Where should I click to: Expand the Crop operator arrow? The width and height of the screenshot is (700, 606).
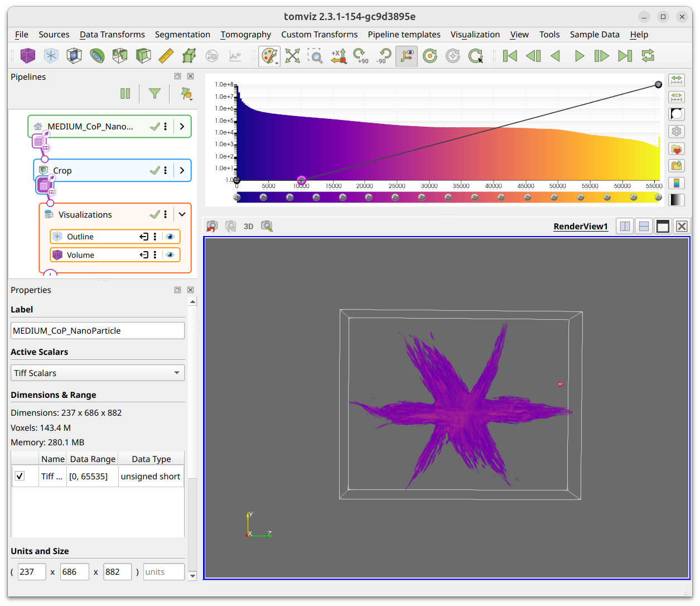pyautogui.click(x=182, y=171)
